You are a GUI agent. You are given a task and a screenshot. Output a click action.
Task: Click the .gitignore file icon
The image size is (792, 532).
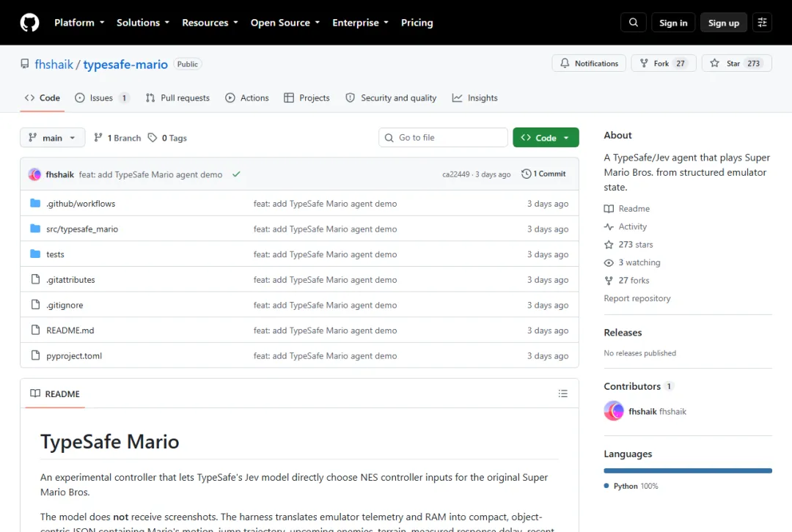pos(35,304)
